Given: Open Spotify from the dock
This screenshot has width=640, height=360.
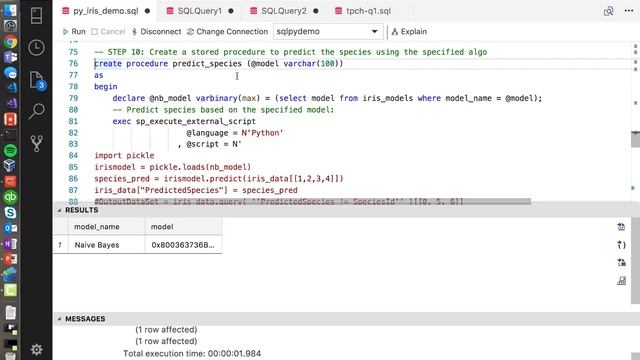Looking at the screenshot, I should [x=10, y=151].
